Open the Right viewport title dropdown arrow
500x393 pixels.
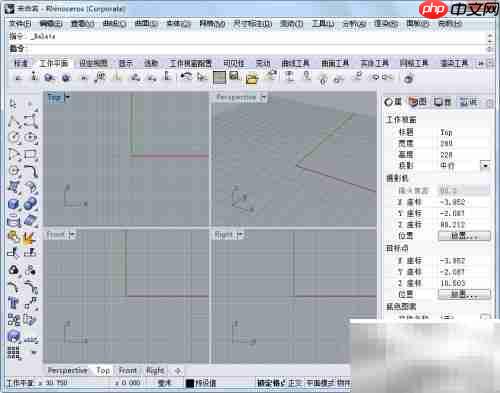tap(240, 235)
